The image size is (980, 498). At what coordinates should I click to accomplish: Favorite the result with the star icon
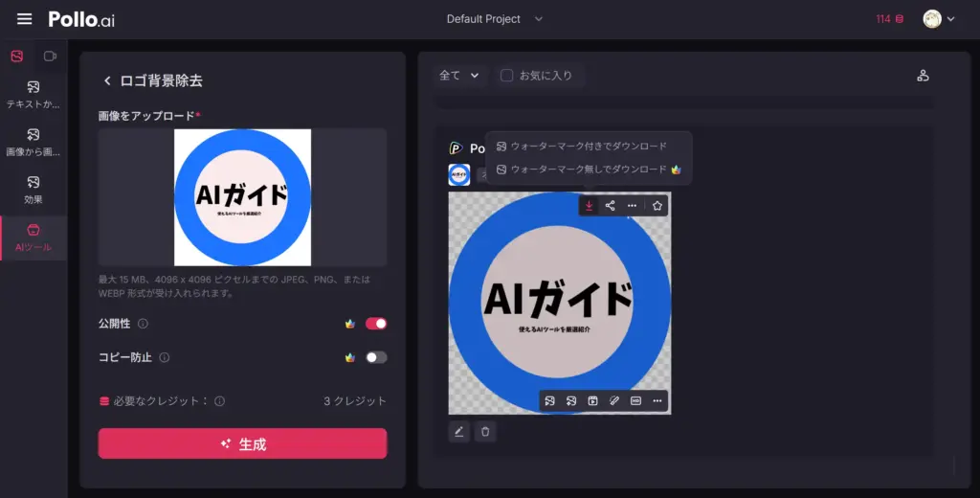[657, 205]
